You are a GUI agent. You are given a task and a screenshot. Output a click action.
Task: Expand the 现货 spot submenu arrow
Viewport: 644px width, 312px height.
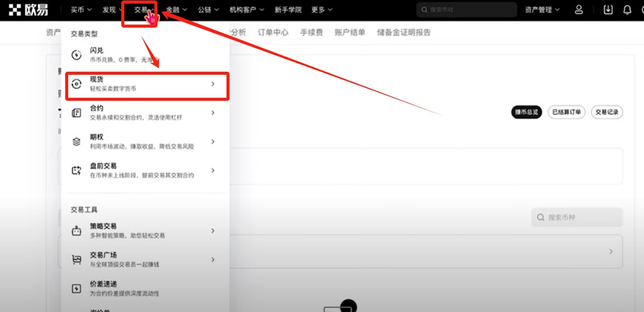[213, 84]
